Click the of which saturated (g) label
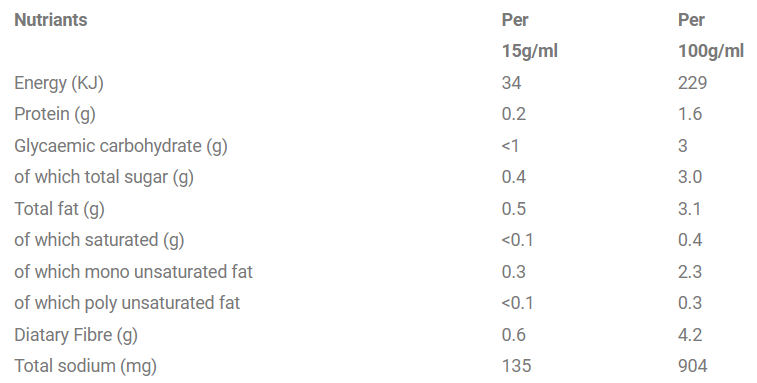Screen dimensions: 757x383 (x=99, y=240)
